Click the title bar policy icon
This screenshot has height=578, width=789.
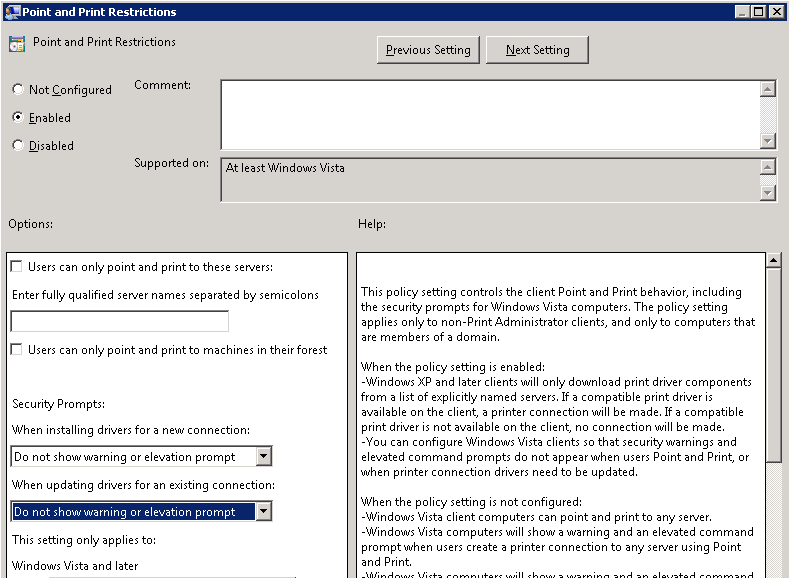pos(11,11)
